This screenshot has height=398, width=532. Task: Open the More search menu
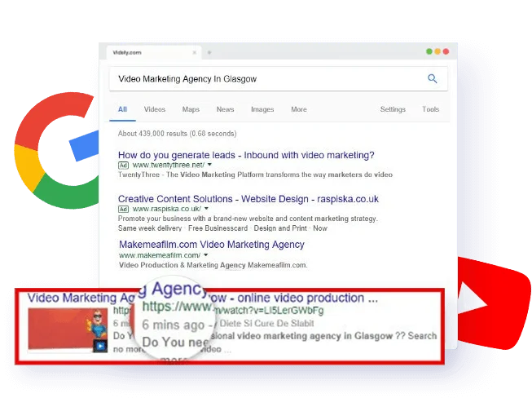point(299,109)
